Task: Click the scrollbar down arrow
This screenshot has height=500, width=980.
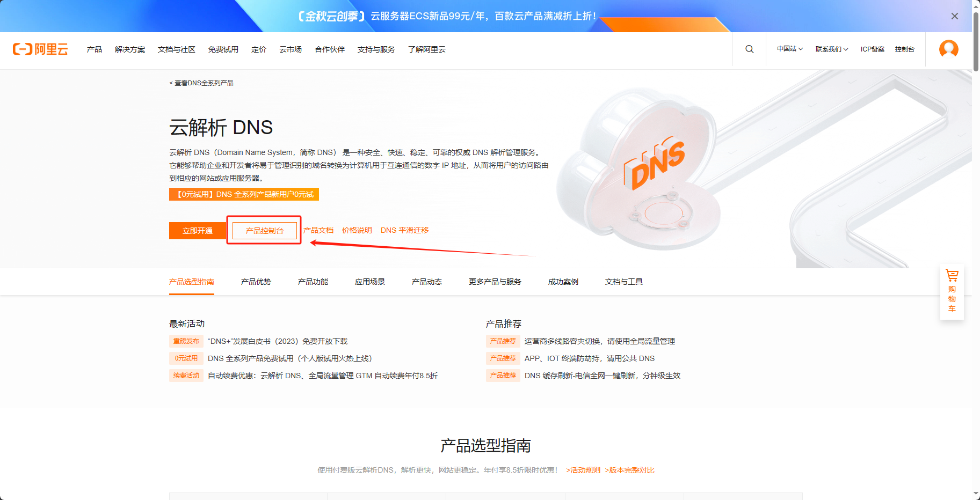Action: (976, 495)
